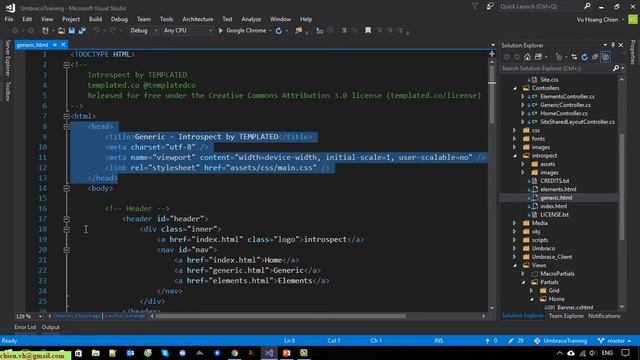640x360 pixels.
Task: Select index.html in Solution Explorer
Action: click(x=553, y=206)
